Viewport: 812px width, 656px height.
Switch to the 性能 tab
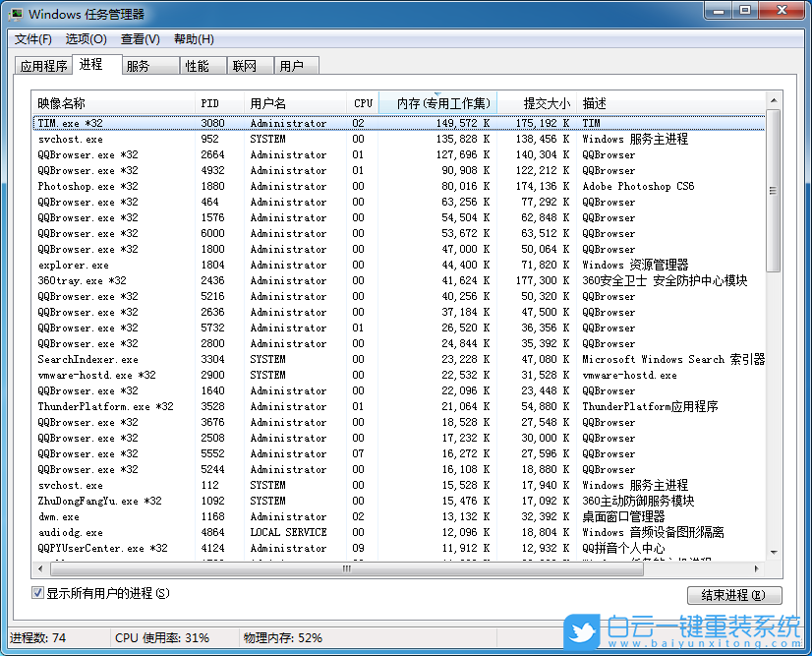point(197,66)
